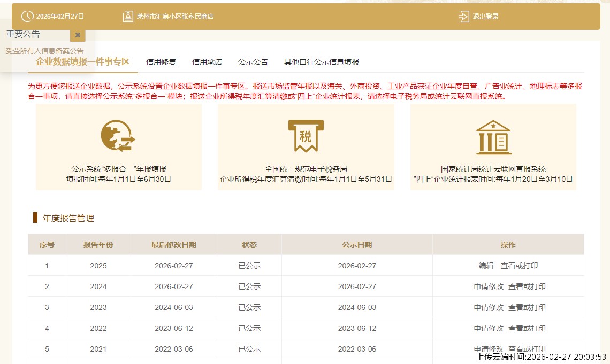Click the 退出登录 text link
This screenshot has height=364, width=610.
pos(485,17)
